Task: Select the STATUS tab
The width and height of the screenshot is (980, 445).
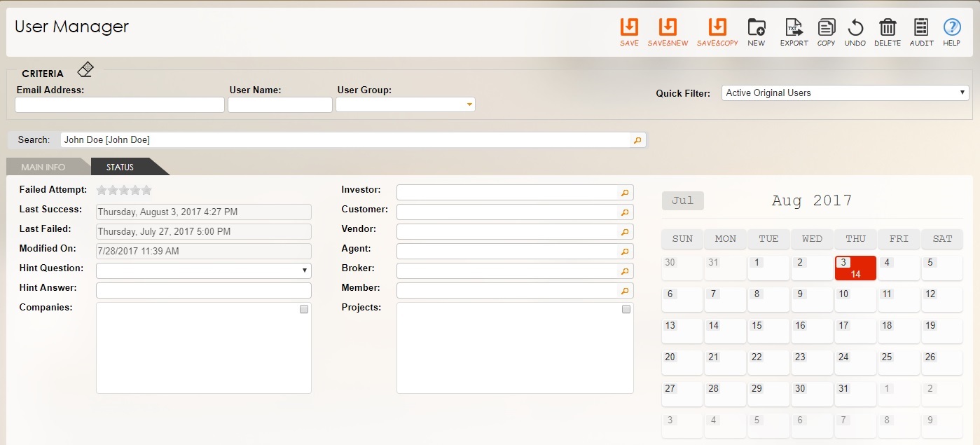Action: 120,167
